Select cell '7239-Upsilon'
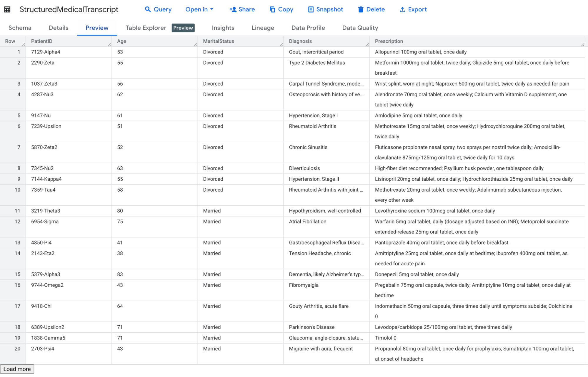 pyautogui.click(x=69, y=131)
